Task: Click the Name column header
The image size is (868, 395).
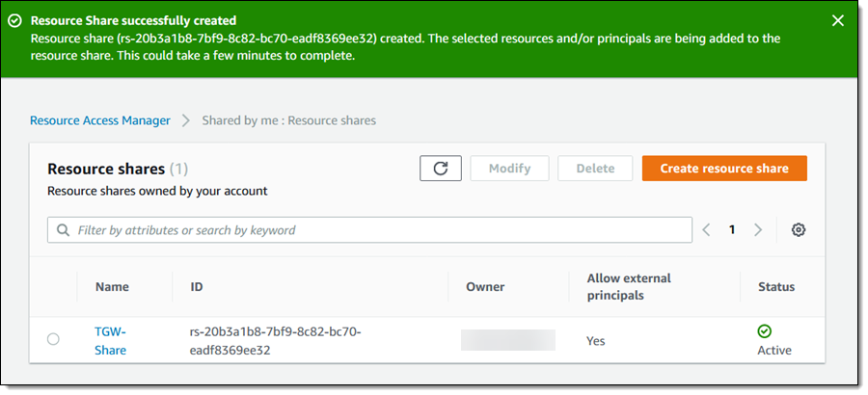Action: (112, 287)
